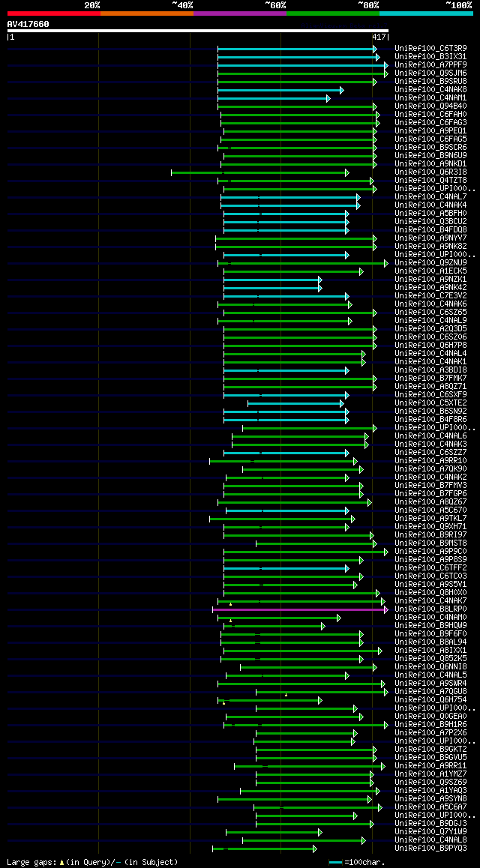Image resolution: width=480 pixels, height=868 pixels.
Task: Select the UniRef100_B9MST8 label
Action: click(x=430, y=543)
